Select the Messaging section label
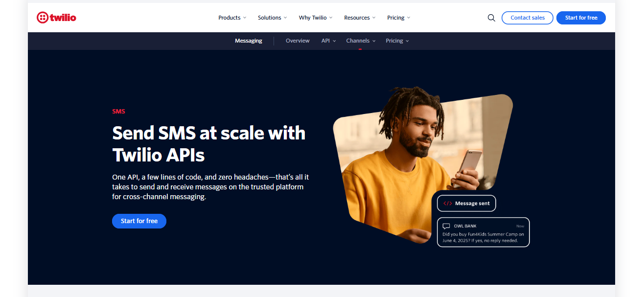This screenshot has width=644, height=297. [248, 41]
